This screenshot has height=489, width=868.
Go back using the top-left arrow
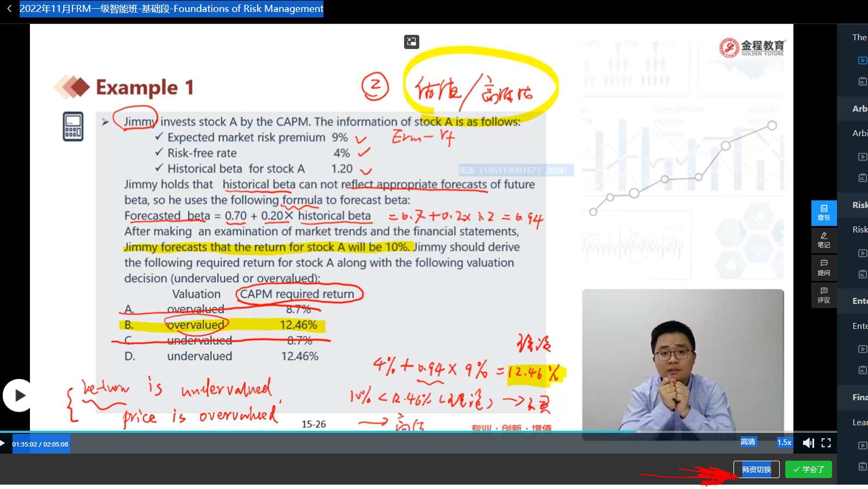[x=9, y=9]
